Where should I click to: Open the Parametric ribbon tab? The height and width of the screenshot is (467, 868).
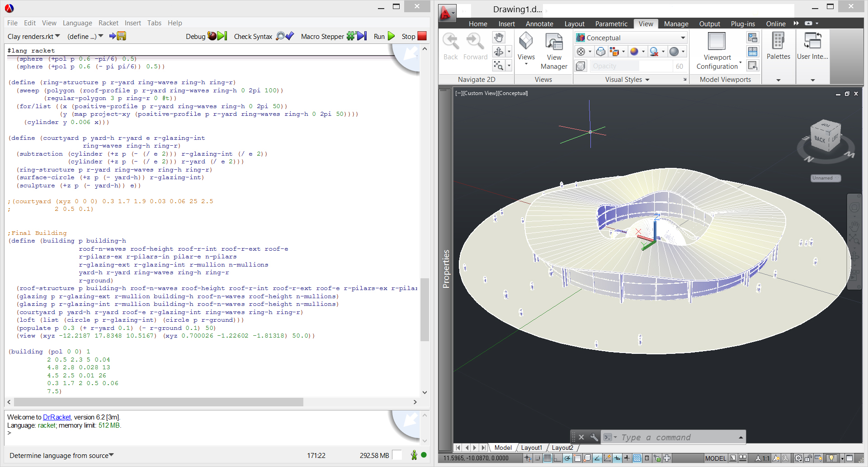[611, 24]
